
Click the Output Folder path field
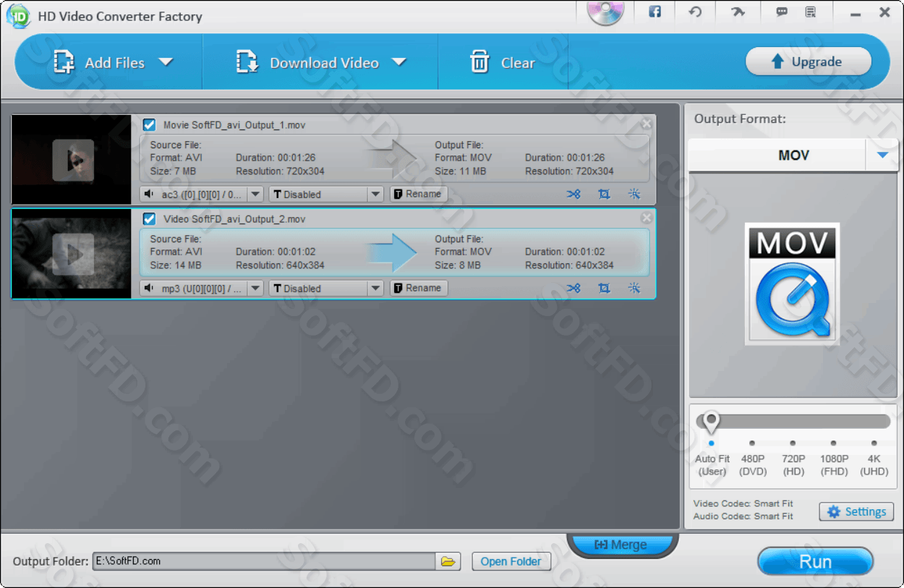point(264,561)
